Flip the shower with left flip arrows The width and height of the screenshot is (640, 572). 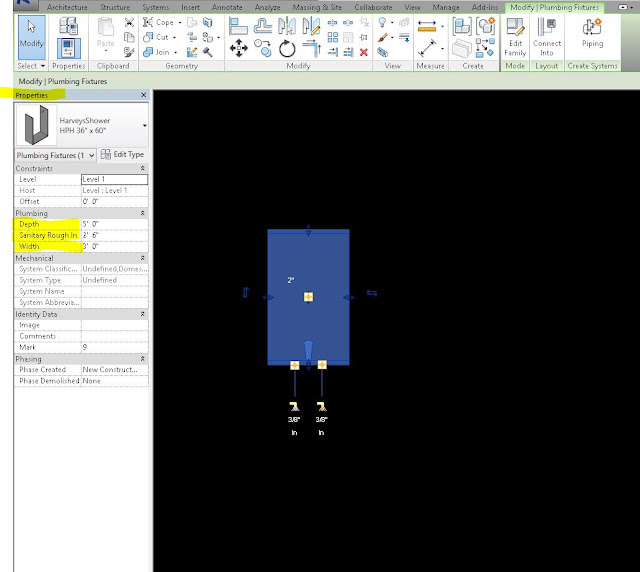tap(245, 292)
